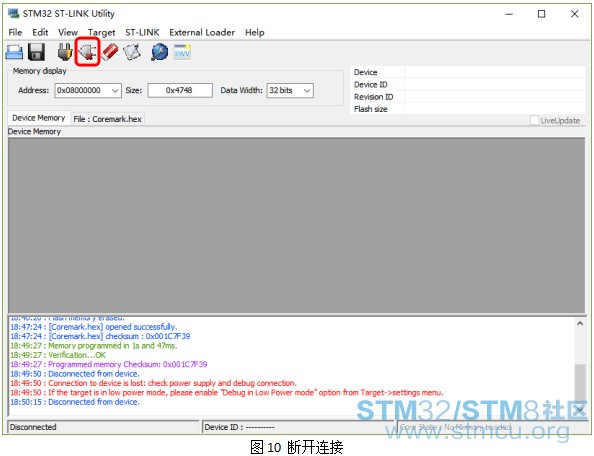Screen dimensions: 594x456
Task: Open the Help menu
Action: coord(255,33)
